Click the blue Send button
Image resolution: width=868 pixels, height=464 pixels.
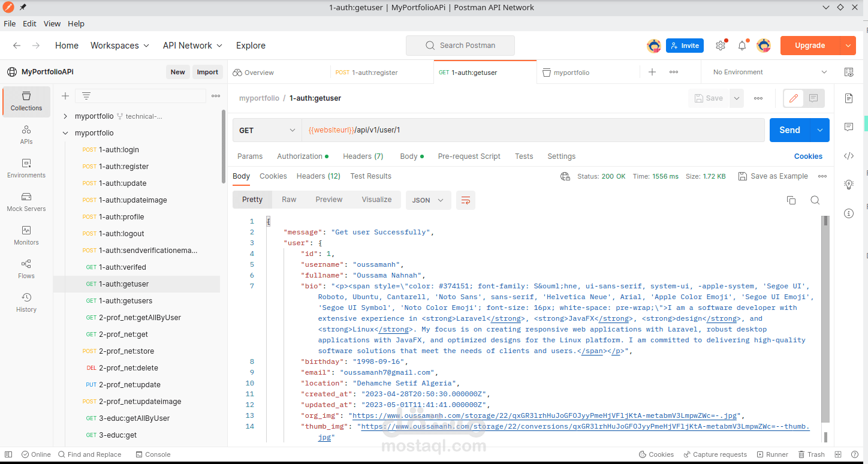tap(789, 130)
